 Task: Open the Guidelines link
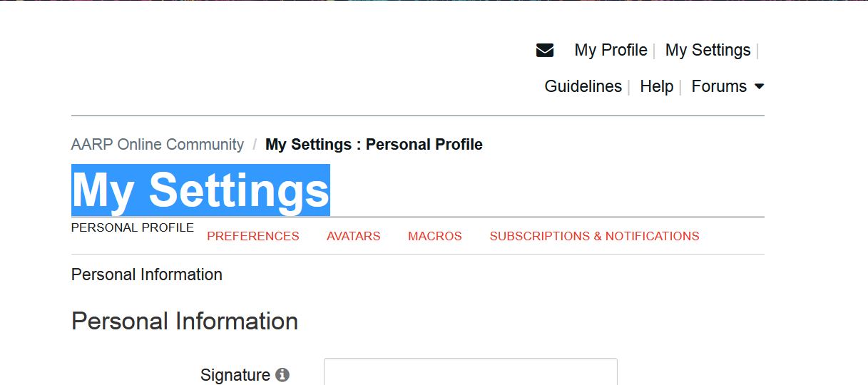[x=583, y=86]
